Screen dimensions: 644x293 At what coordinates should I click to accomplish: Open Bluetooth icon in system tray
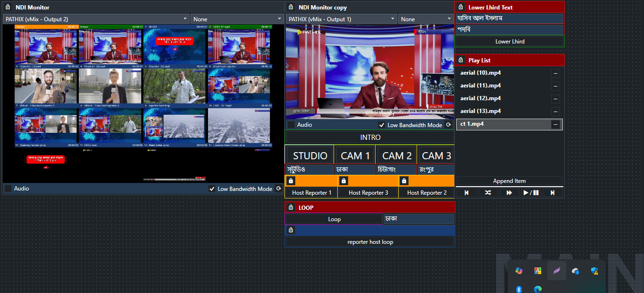pos(518,289)
